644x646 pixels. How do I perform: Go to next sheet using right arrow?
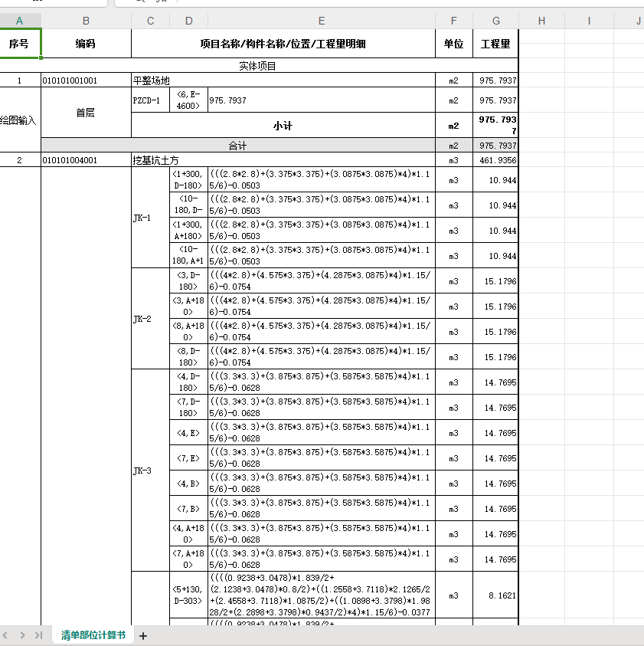coord(22,635)
